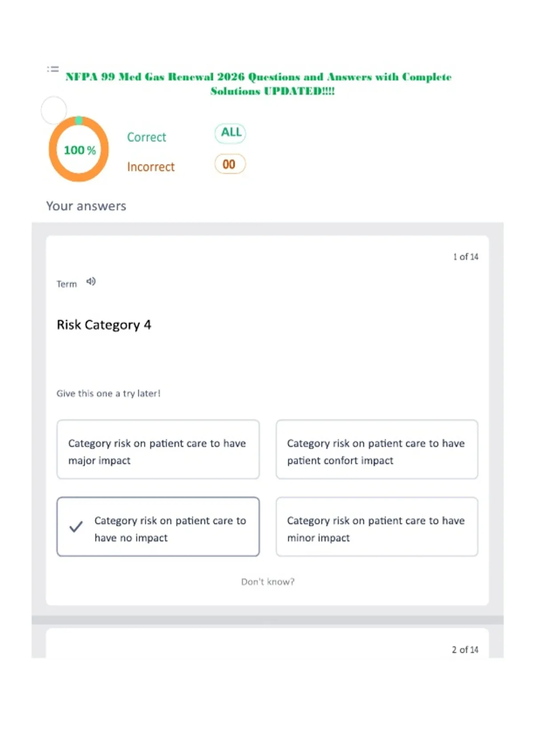Select answer 'have major impact'
The height and width of the screenshot is (756, 534).
[x=158, y=449]
